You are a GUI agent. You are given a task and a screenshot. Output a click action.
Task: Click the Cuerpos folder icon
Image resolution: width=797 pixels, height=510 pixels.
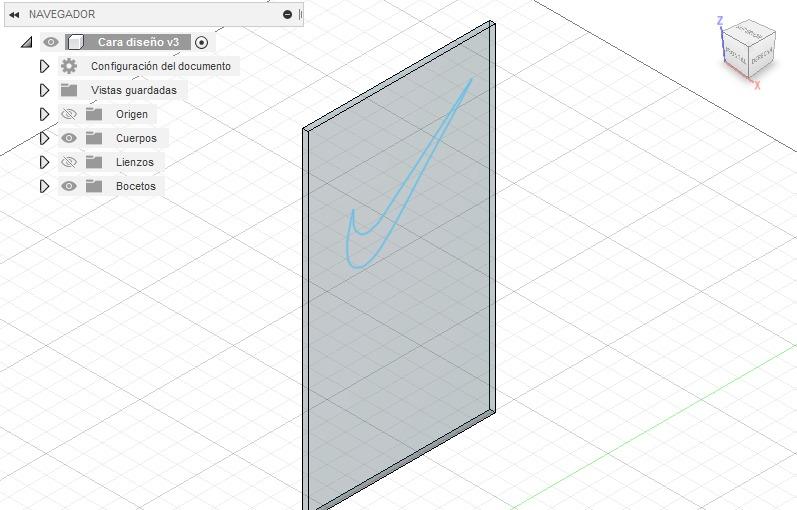click(x=94, y=138)
